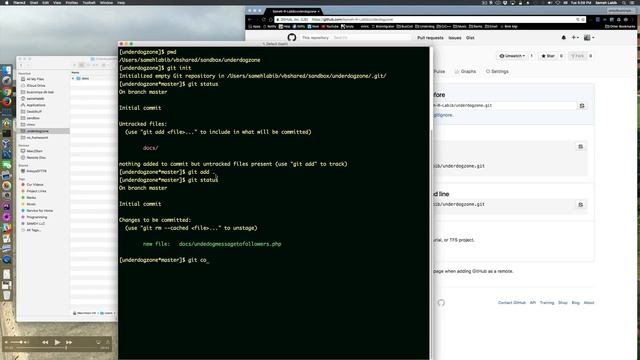Open the .gitignore link

coord(443,115)
